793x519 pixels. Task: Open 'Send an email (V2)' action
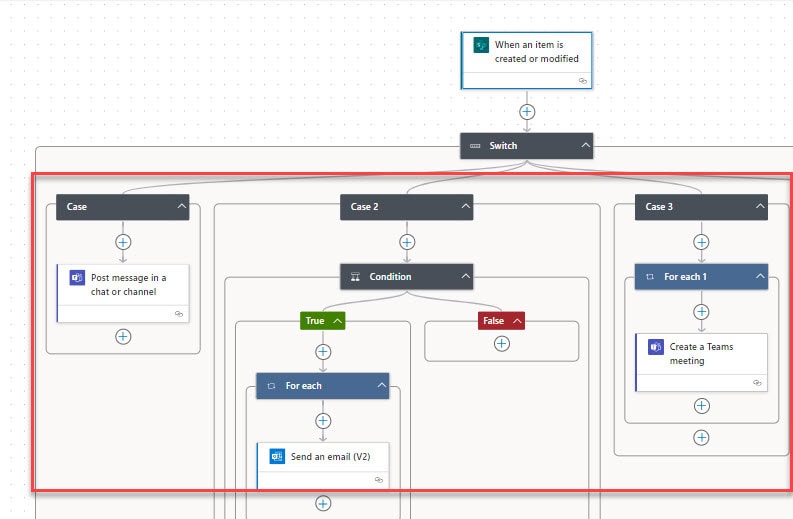tap(323, 466)
